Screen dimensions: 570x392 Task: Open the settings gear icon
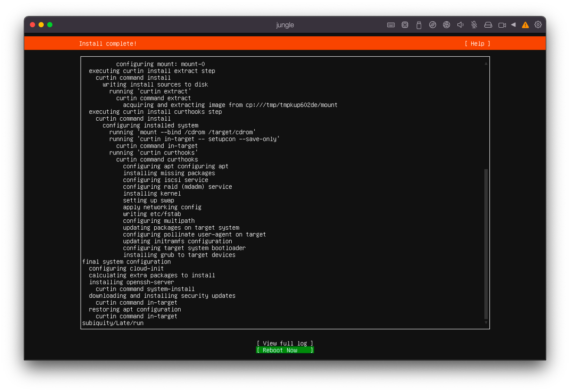click(x=538, y=25)
